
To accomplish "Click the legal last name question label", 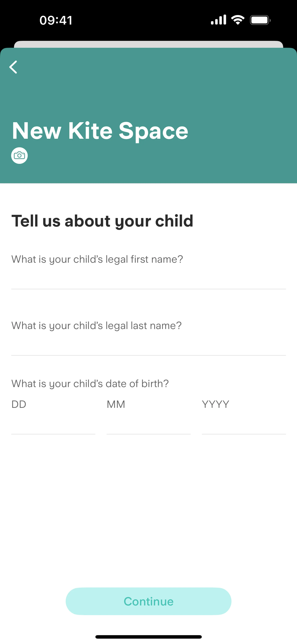I will pyautogui.click(x=96, y=325).
